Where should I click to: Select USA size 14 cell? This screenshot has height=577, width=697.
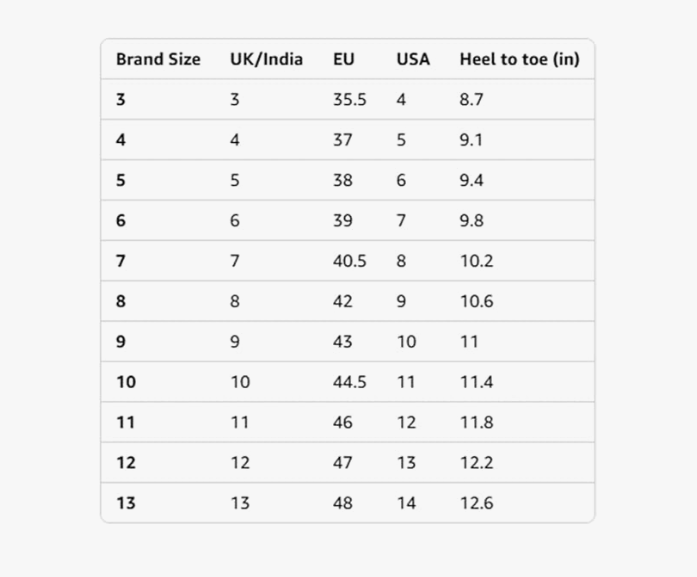tap(406, 503)
